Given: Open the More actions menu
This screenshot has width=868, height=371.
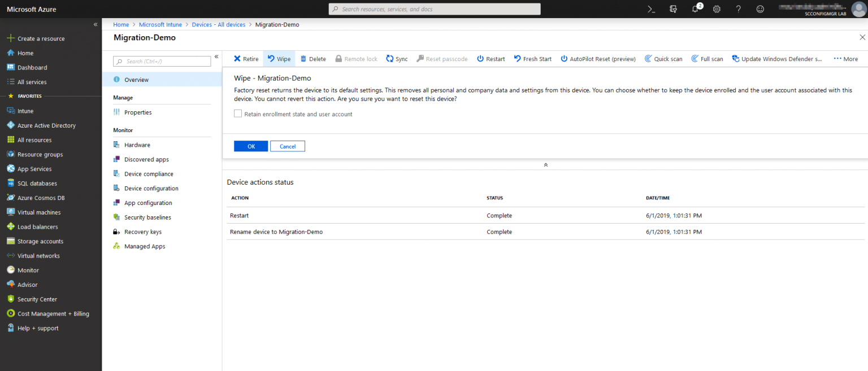Looking at the screenshot, I should click(x=845, y=59).
